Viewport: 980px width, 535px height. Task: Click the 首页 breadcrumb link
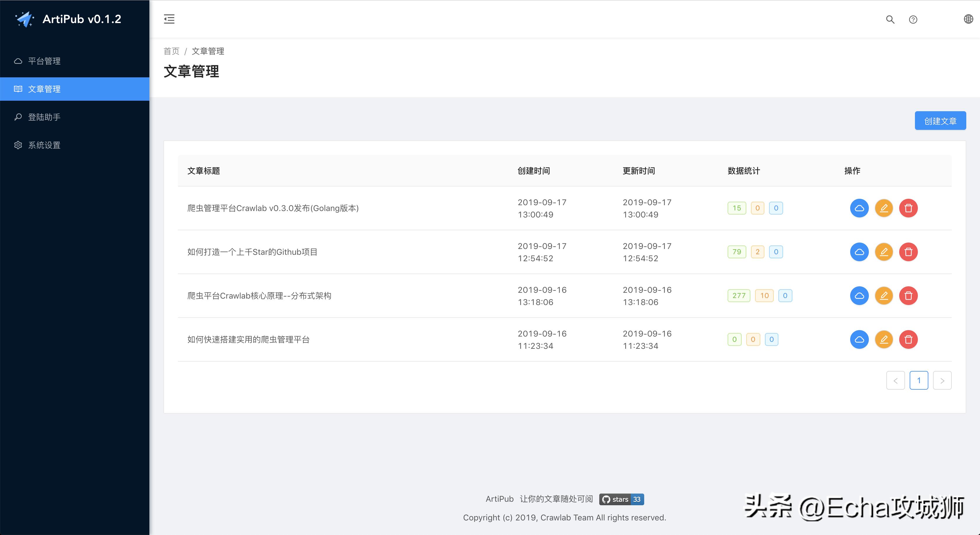coord(171,51)
